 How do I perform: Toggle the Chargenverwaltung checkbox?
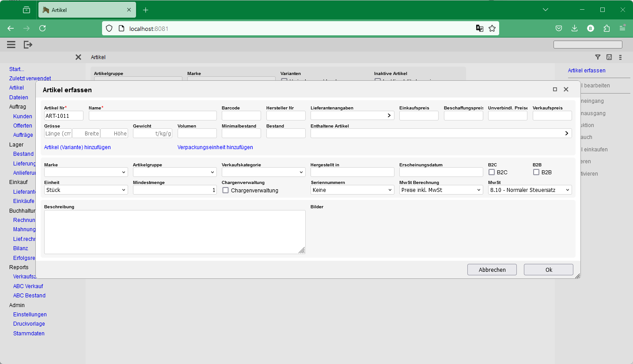coord(225,190)
